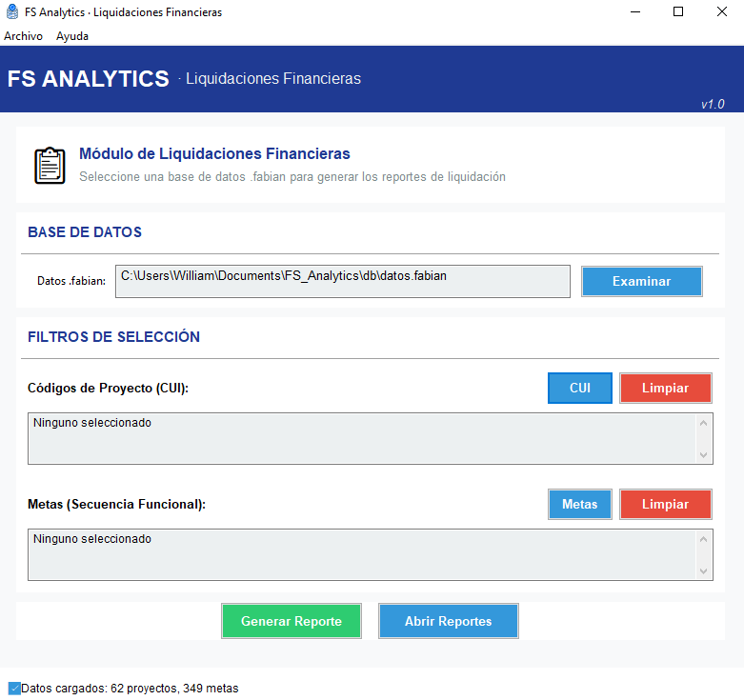Click the status text 'Datos cargados: 62 proyectos, 349 metas'
The image size is (744, 700).
click(130, 689)
